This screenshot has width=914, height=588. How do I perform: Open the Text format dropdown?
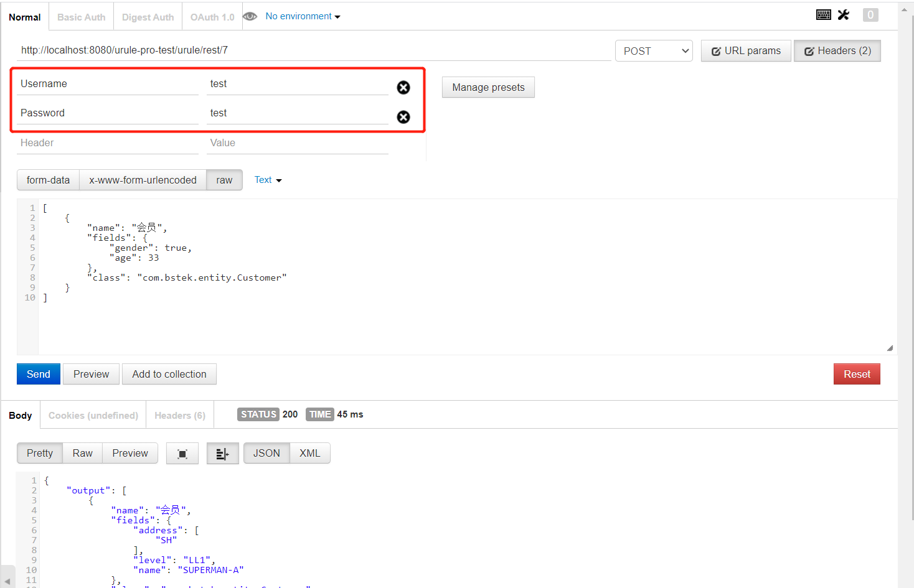[268, 180]
